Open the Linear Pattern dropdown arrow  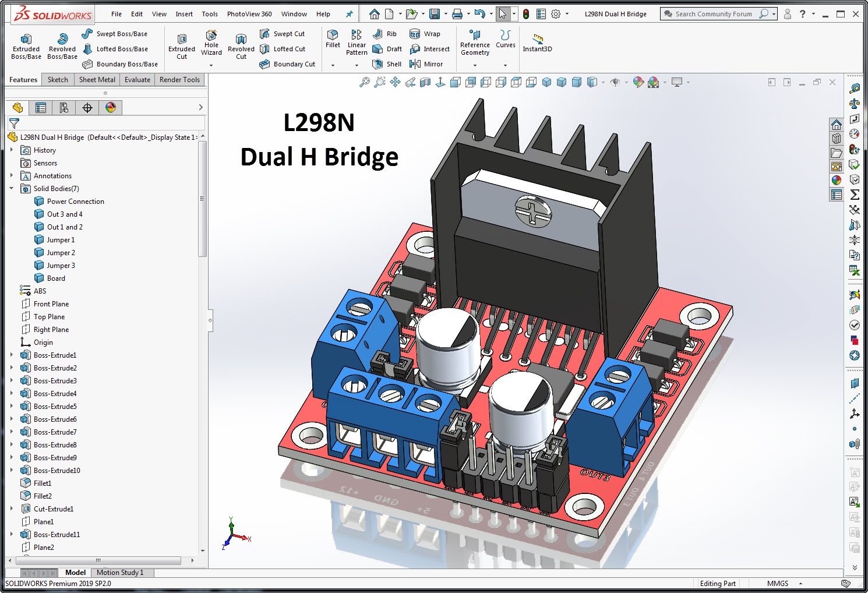click(x=357, y=65)
